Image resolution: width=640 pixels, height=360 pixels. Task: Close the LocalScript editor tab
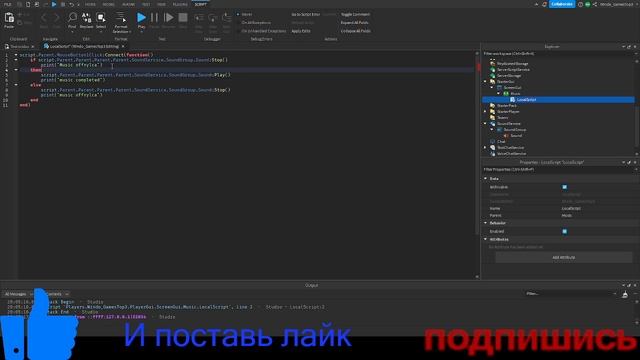pyautogui.click(x=123, y=47)
